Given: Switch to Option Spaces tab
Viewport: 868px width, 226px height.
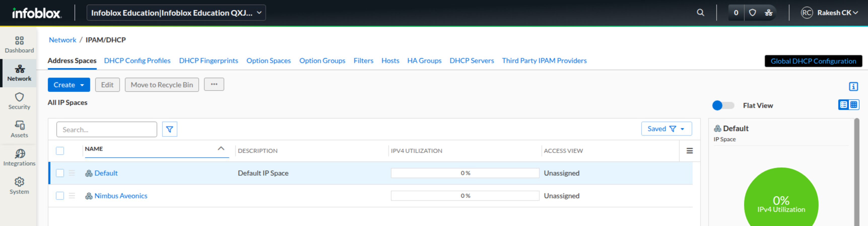Looking at the screenshot, I should pyautogui.click(x=269, y=61).
